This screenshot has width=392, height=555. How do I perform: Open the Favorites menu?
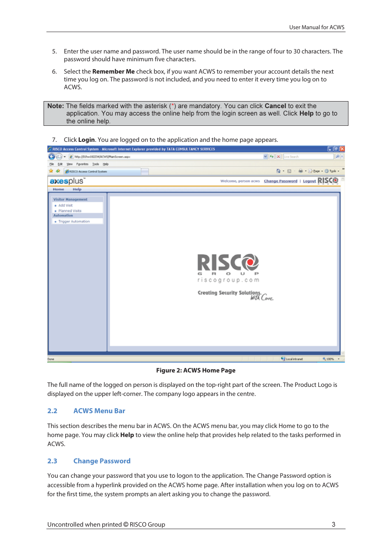tap(82, 164)
